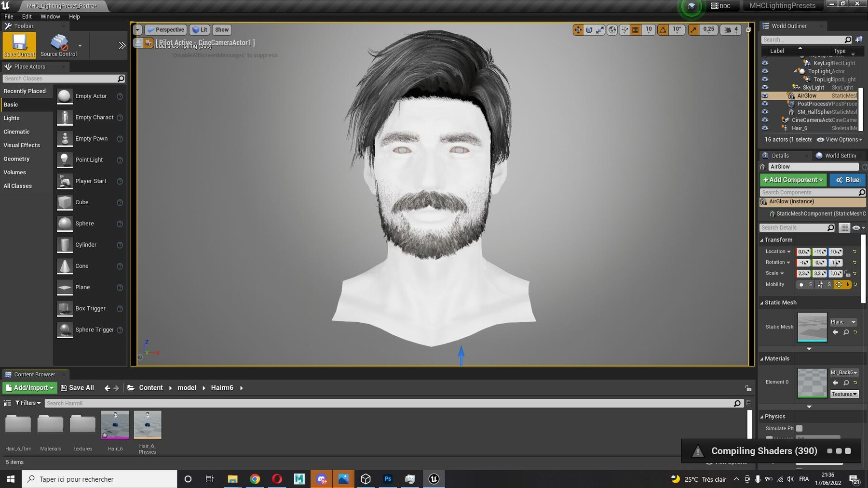The image size is (868, 488).
Task: Browse to static mesh asset magnifier
Action: (846, 332)
